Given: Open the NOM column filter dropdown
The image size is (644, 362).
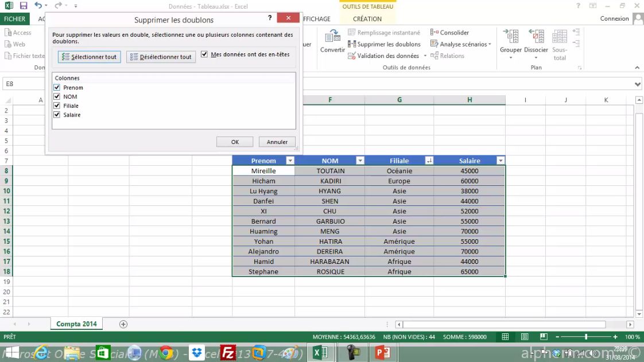Looking at the screenshot, I should [360, 161].
